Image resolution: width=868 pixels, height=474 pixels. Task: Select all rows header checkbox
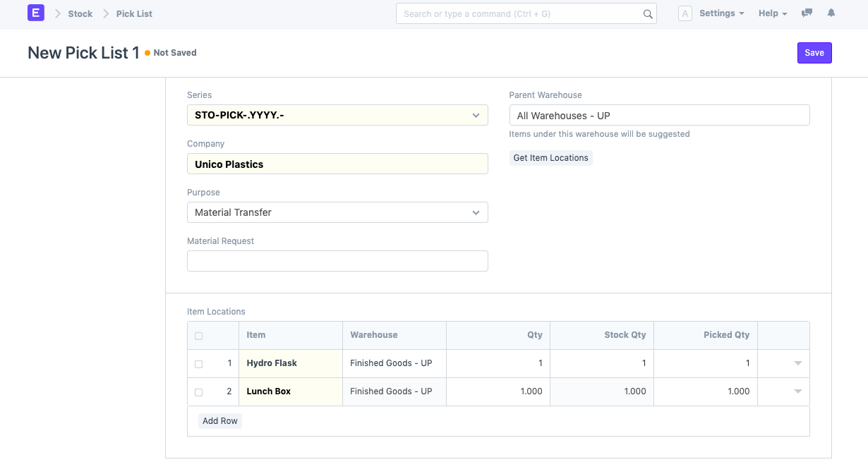click(198, 336)
